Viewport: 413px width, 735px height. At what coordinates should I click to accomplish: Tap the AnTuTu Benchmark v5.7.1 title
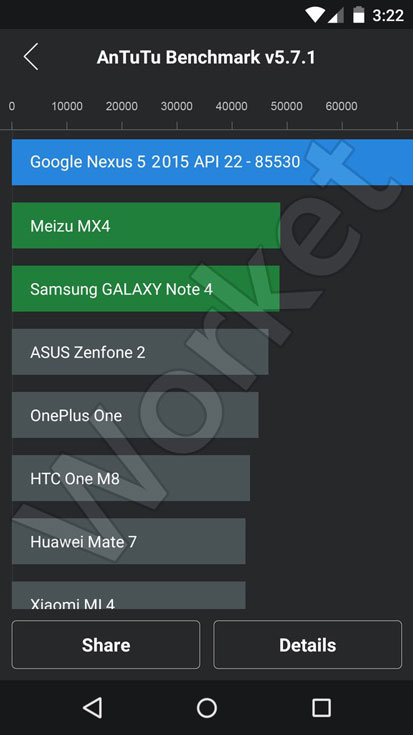point(206,57)
